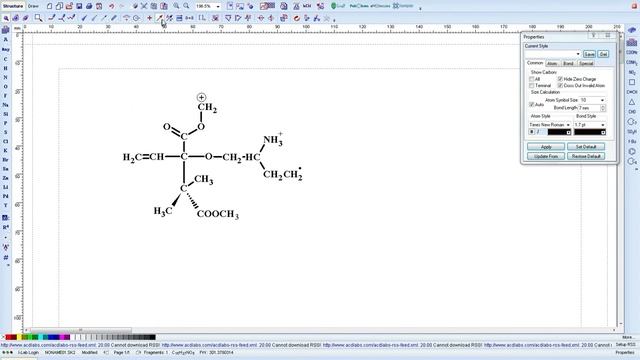This screenshot has height=360, width=640.
Task: Switch to Draw mode
Action: click(x=33, y=6)
